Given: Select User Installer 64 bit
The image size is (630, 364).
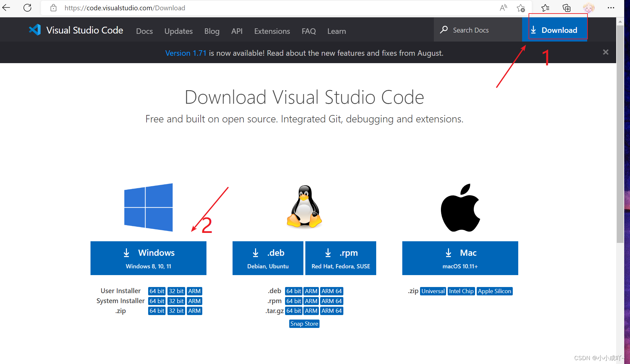Looking at the screenshot, I should 157,291.
